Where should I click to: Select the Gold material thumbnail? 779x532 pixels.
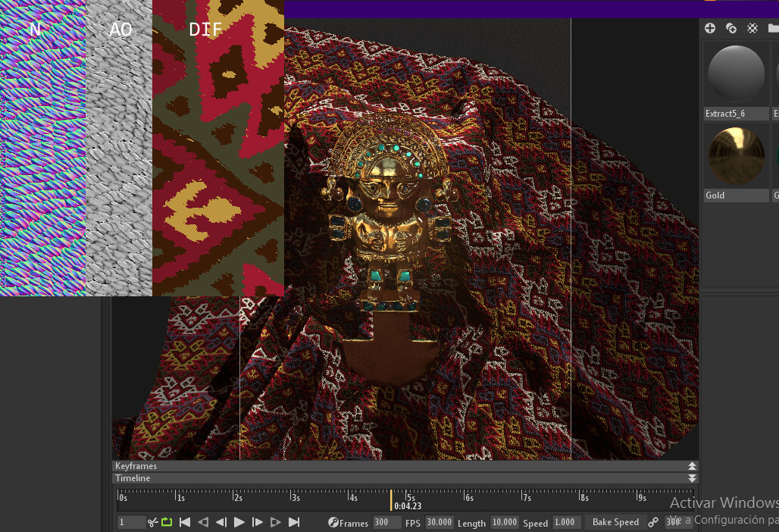coord(737,156)
